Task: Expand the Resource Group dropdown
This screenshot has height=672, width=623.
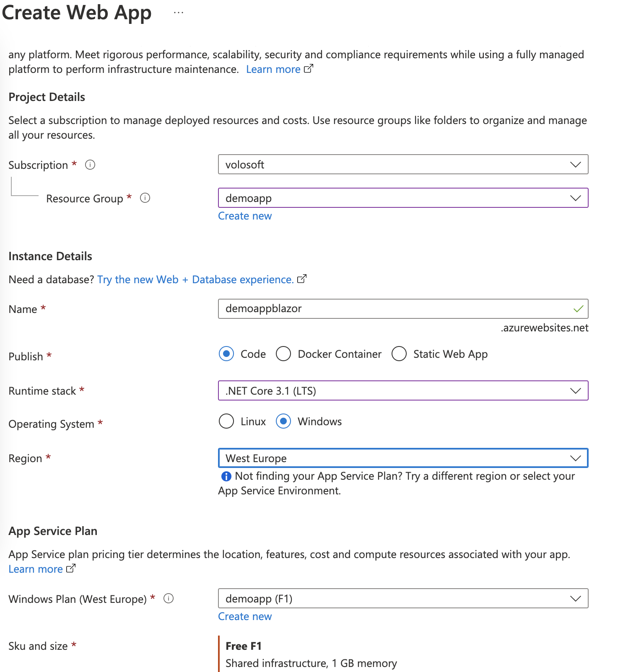Action: coord(402,198)
